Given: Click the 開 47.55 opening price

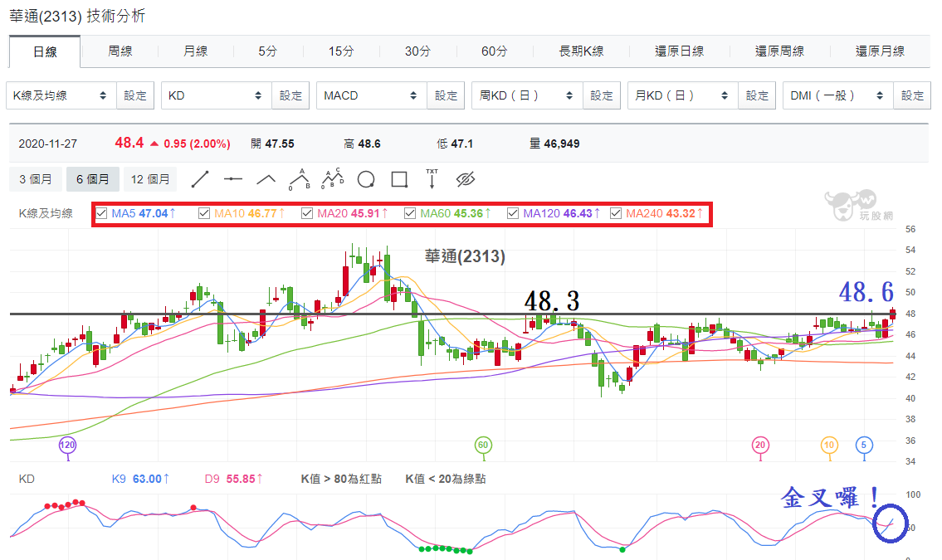Looking at the screenshot, I should click(x=273, y=144).
